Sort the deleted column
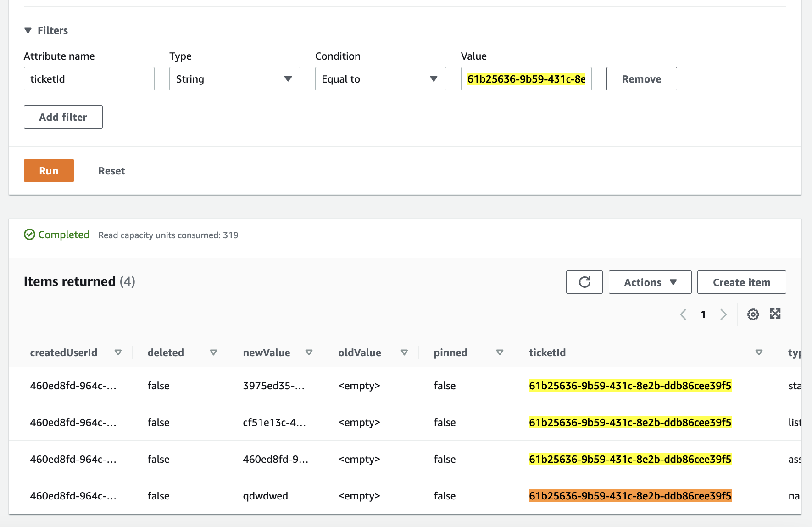 (x=213, y=353)
